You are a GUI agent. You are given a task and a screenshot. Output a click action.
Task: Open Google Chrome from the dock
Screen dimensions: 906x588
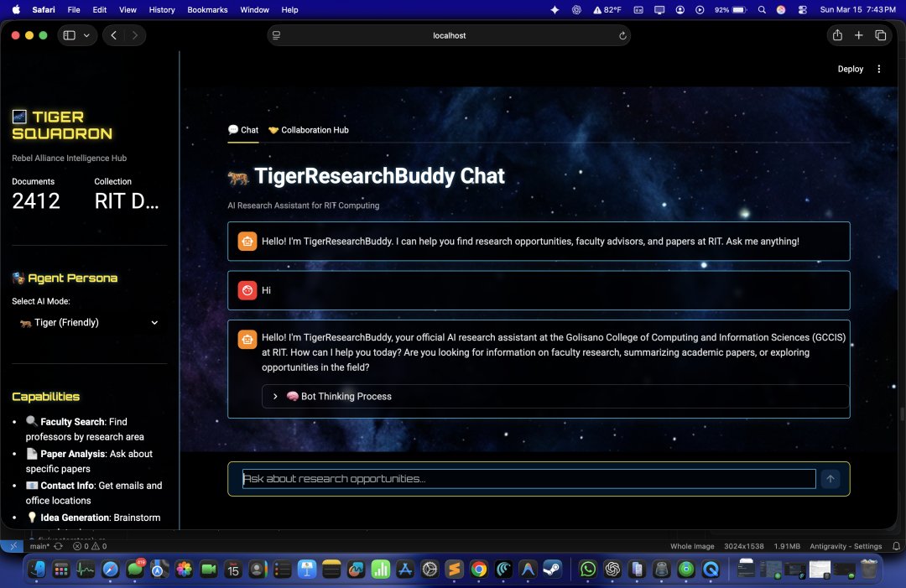(x=478, y=570)
